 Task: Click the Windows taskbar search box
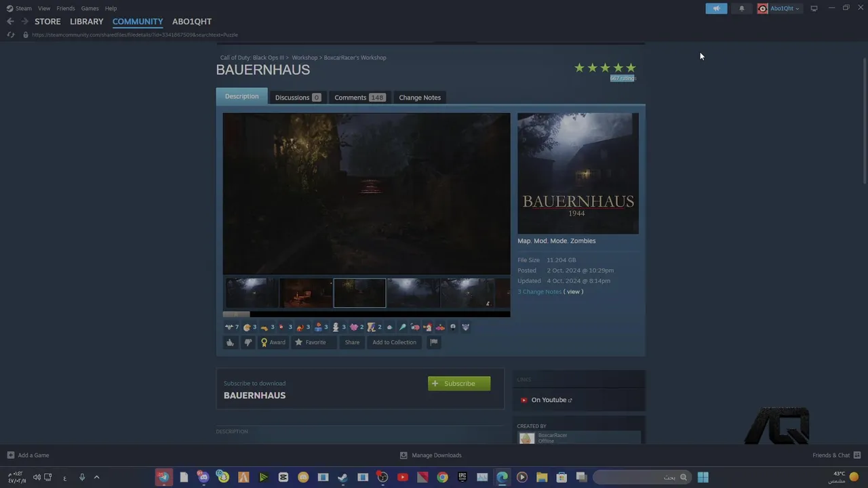pyautogui.click(x=642, y=477)
